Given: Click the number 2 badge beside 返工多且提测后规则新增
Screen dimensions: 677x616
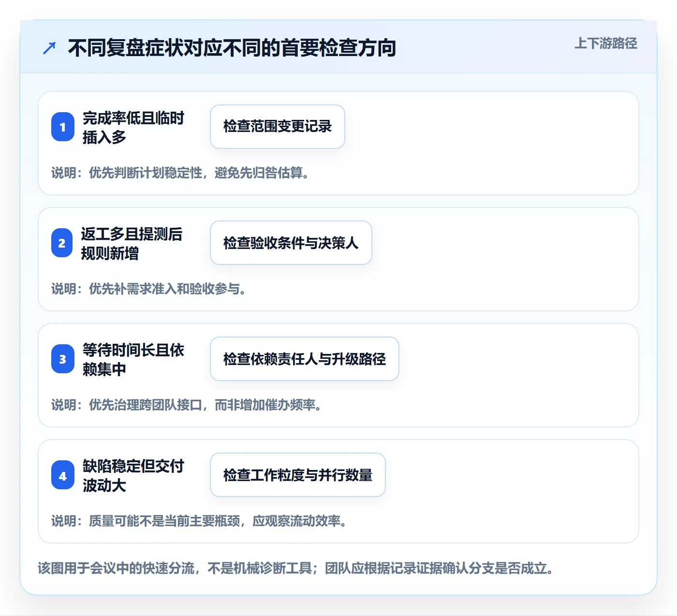Looking at the screenshot, I should point(62,243).
